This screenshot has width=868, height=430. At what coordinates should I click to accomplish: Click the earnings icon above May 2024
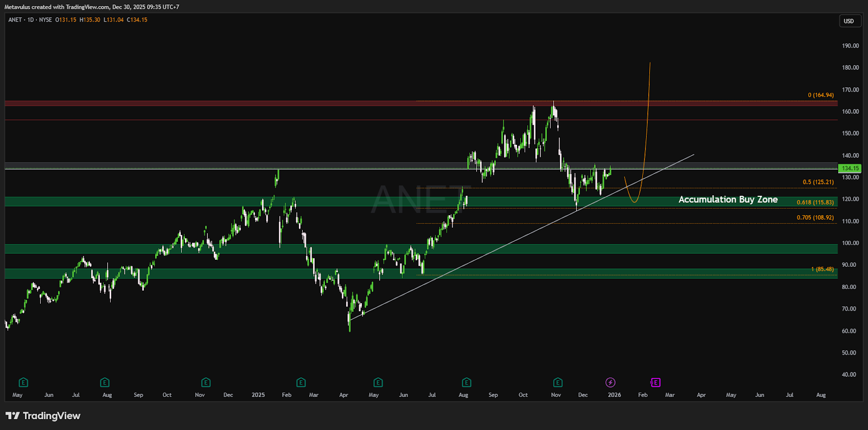[23, 382]
